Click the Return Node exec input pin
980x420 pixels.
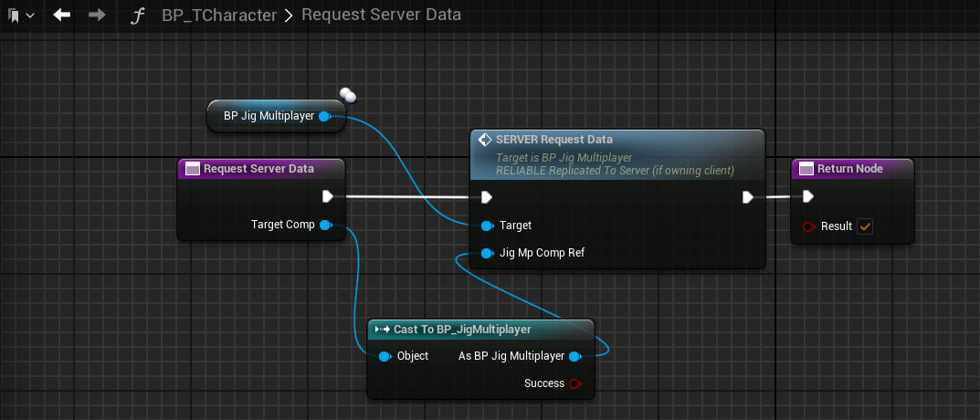pos(807,197)
